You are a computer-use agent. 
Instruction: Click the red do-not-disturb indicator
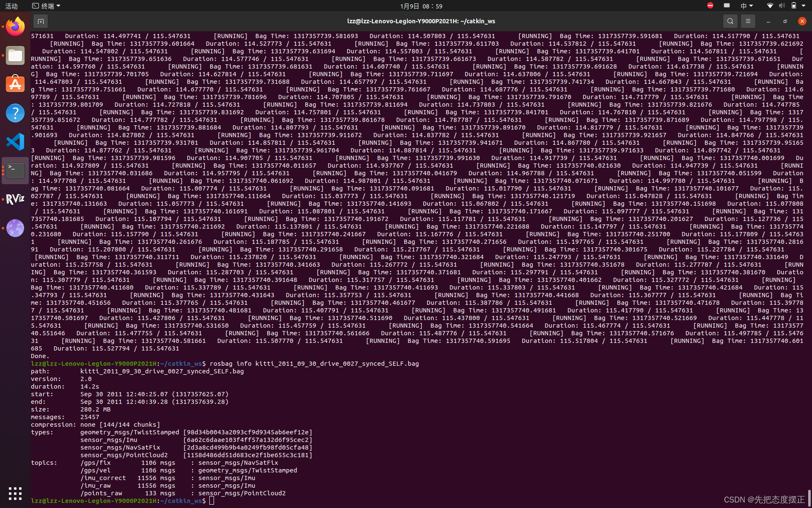point(710,6)
